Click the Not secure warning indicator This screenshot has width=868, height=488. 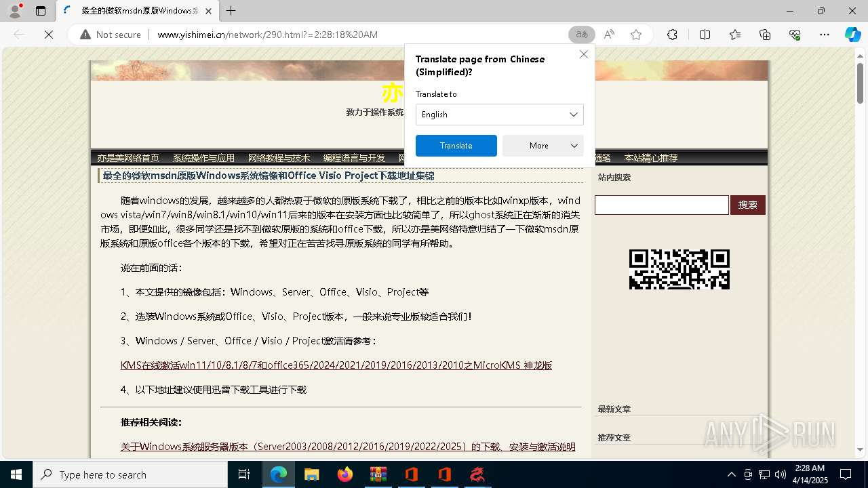111,35
